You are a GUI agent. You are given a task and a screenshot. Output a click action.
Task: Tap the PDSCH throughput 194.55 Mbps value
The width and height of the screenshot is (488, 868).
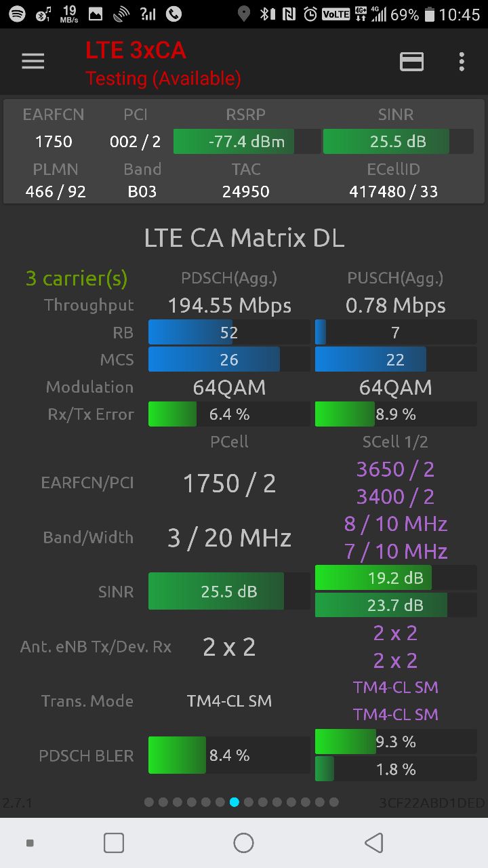(229, 306)
